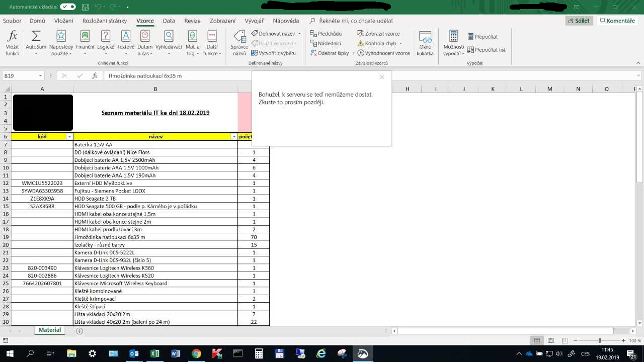The image size is (644, 362).
Task: Select cell Klávesnice Logitech Wireless K360
Action: click(x=155, y=268)
